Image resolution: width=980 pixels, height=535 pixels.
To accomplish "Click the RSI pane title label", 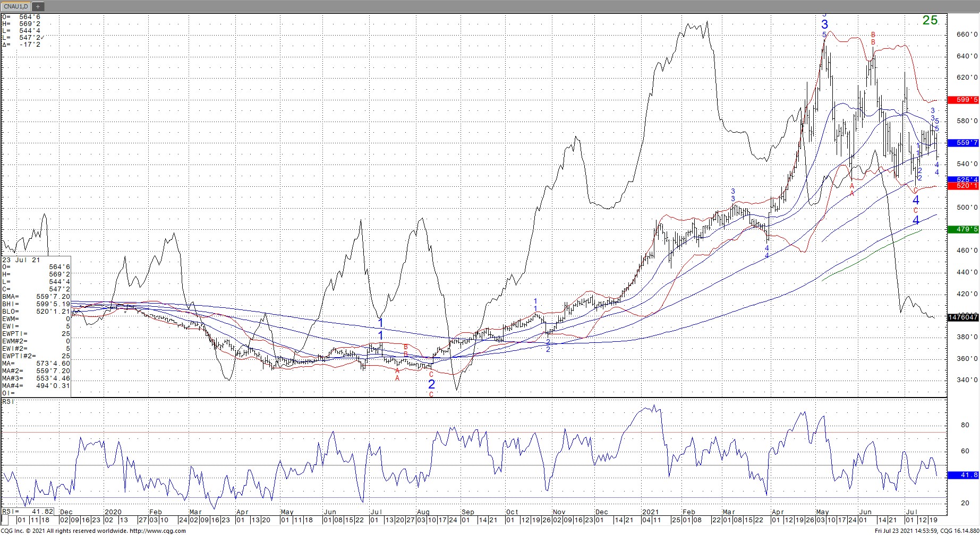I will tap(8, 402).
